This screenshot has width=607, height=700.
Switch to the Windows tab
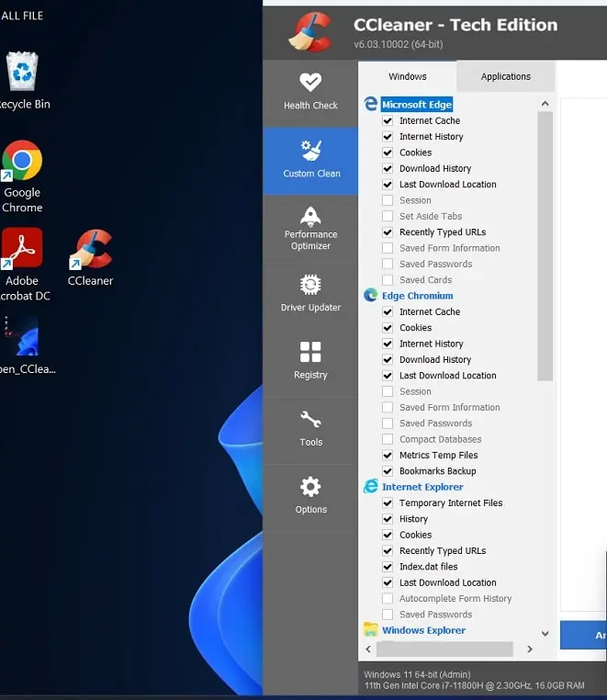click(407, 76)
